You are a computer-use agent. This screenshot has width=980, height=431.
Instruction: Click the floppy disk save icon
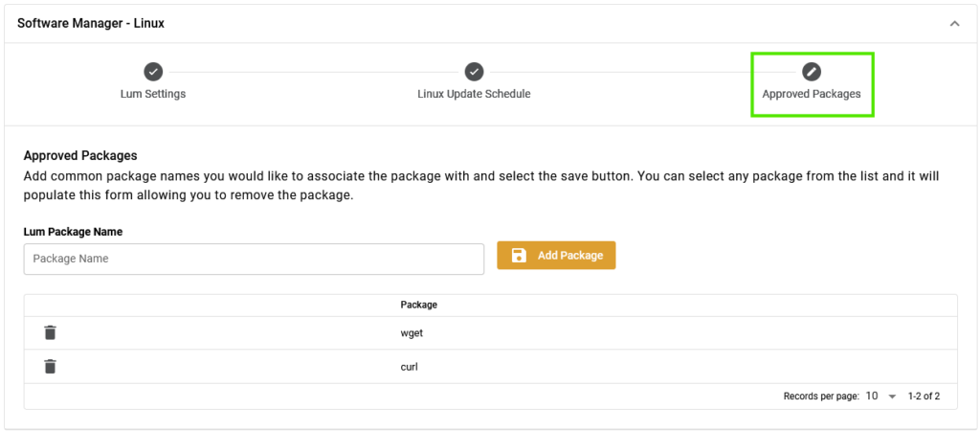[x=519, y=255]
